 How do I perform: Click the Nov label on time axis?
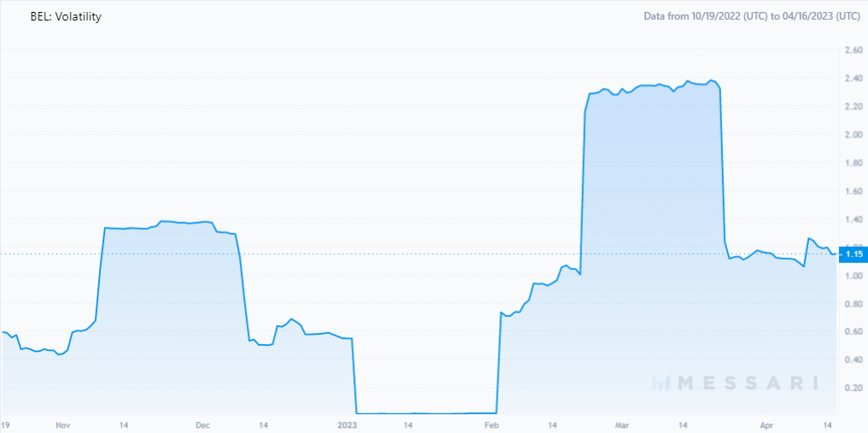click(x=64, y=424)
